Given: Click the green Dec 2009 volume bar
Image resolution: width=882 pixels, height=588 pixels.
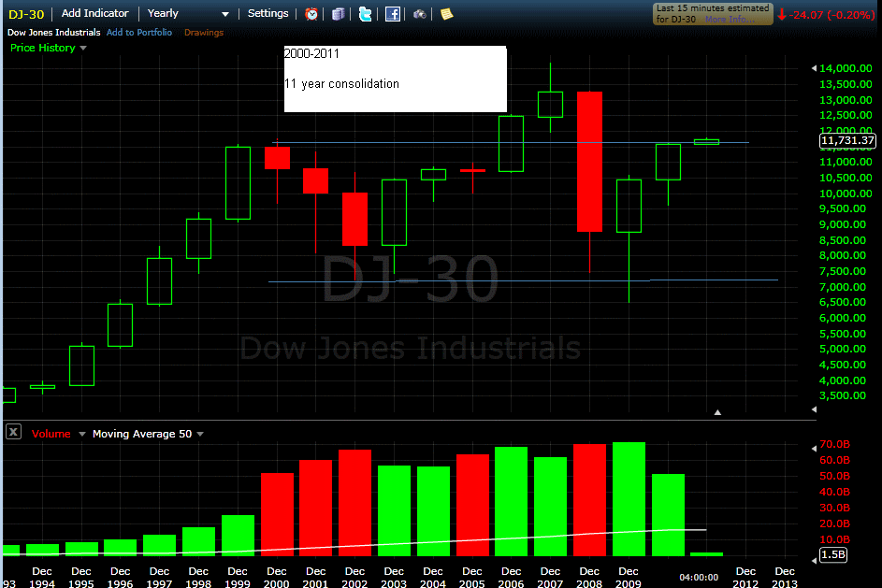Looking at the screenshot, I should click(629, 499).
